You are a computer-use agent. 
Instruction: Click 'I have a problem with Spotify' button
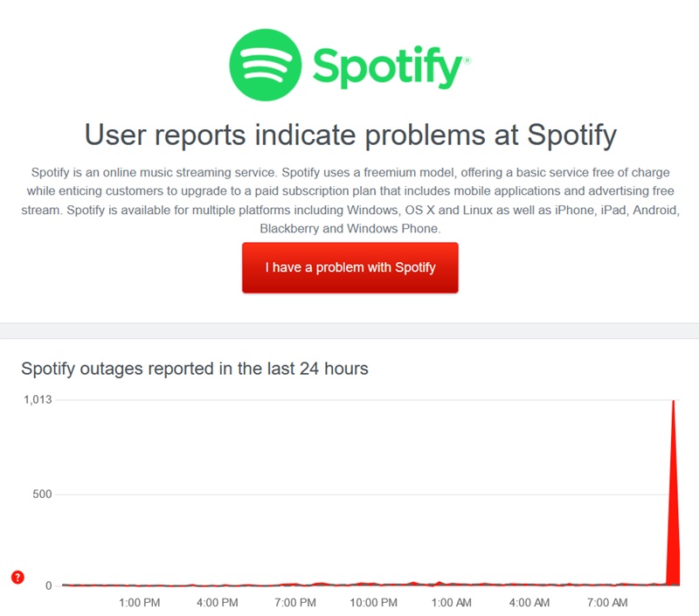350,267
